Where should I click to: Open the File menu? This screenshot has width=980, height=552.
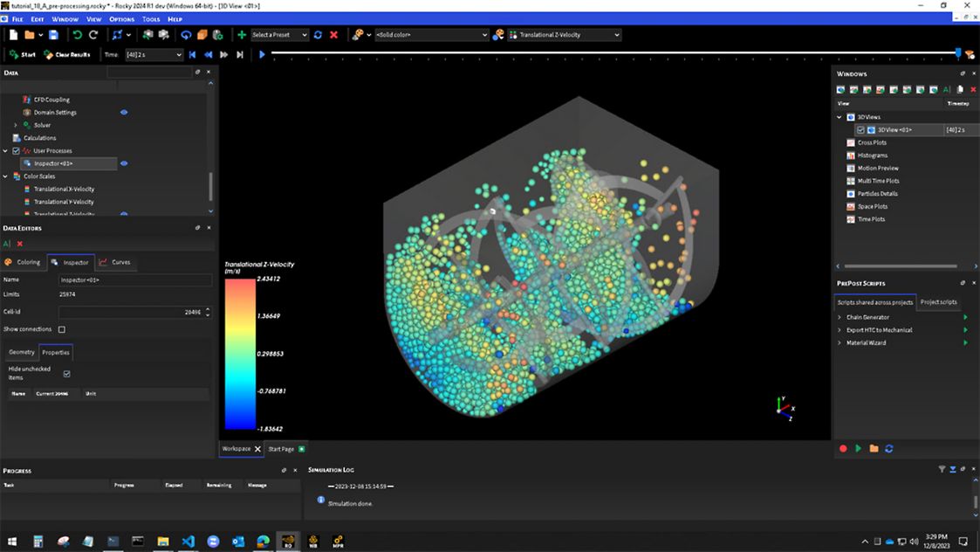tap(17, 19)
